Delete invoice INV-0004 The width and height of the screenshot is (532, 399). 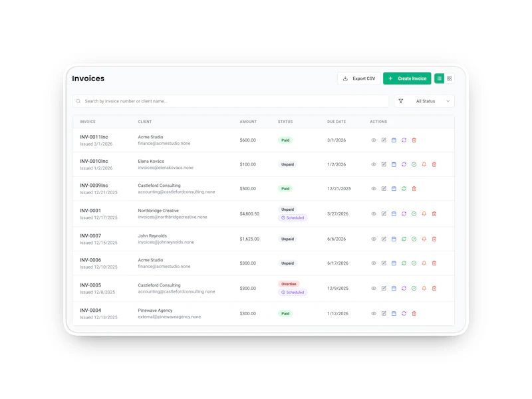pos(414,313)
